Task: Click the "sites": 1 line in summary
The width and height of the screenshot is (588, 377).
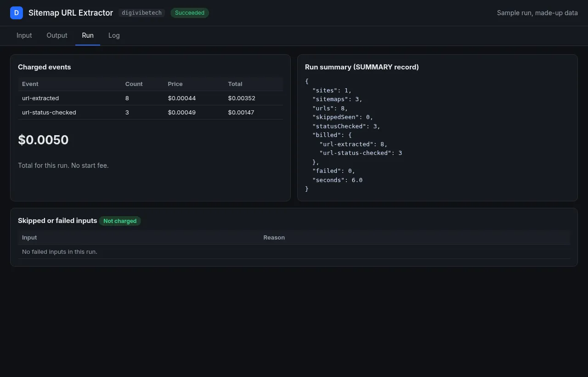Action: pos(332,90)
